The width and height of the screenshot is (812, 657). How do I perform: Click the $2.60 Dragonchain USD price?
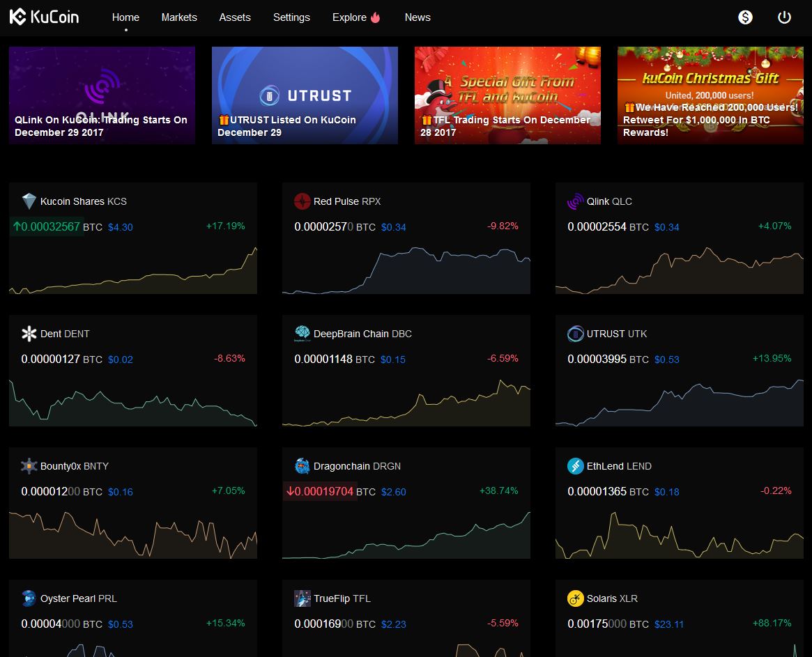[394, 492]
